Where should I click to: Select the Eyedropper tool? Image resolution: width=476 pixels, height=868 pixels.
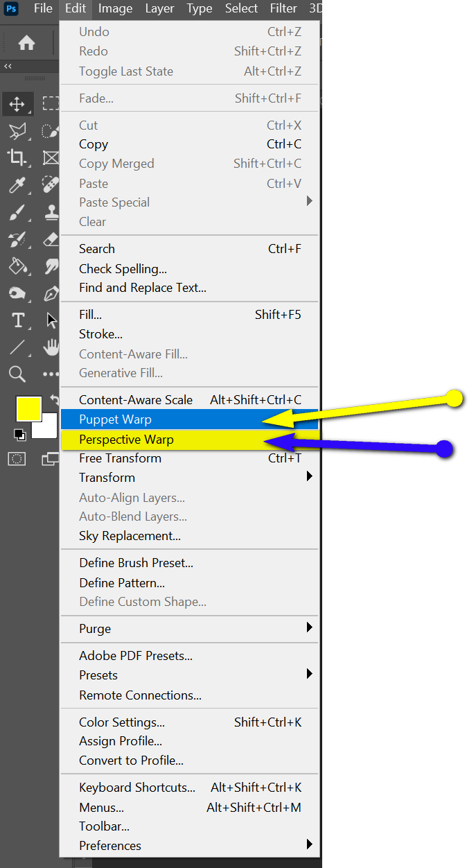(x=17, y=184)
